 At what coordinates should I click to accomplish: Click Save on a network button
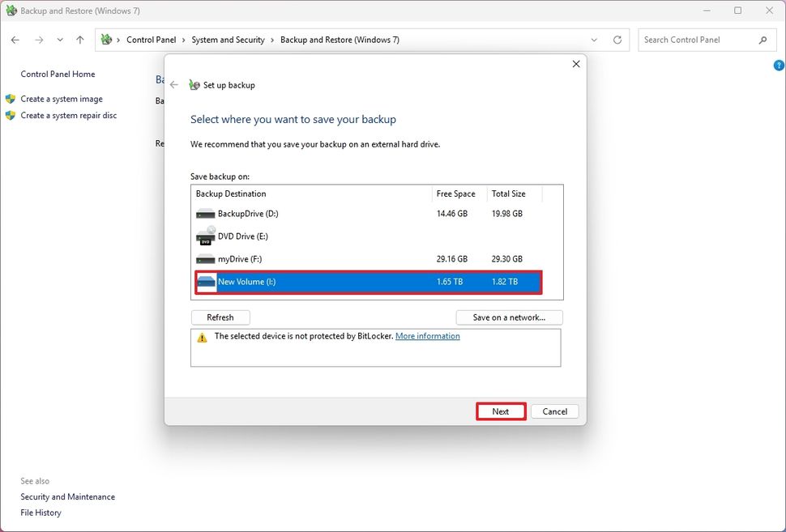point(509,317)
